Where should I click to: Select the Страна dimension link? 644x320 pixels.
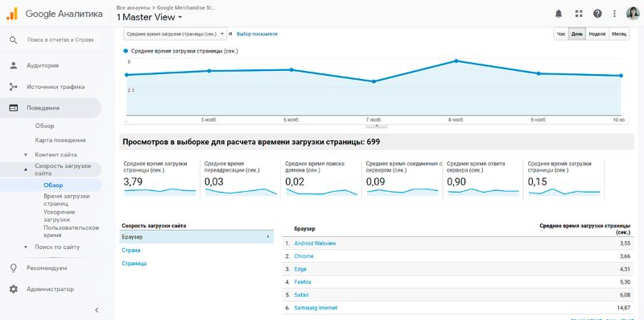click(x=131, y=250)
